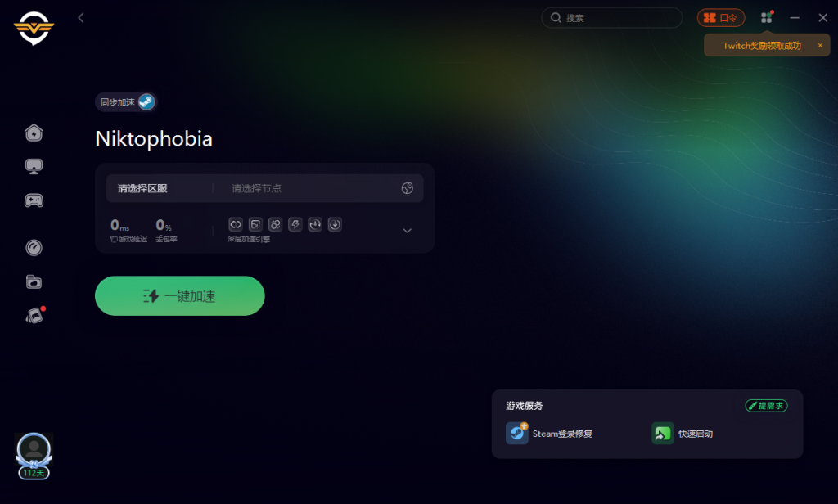Screen dimensions: 838x504
Task: Dismiss the Twitch奖励领取成功 notification
Action: coord(820,46)
